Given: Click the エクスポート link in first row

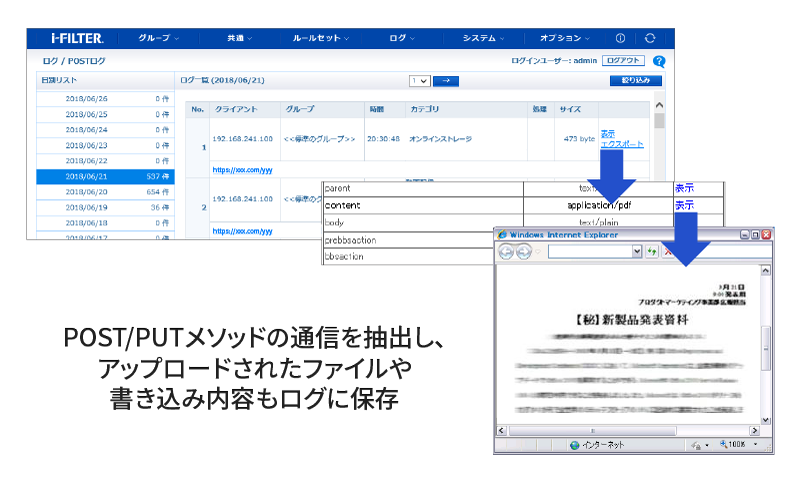Looking at the screenshot, I should click(x=622, y=144).
